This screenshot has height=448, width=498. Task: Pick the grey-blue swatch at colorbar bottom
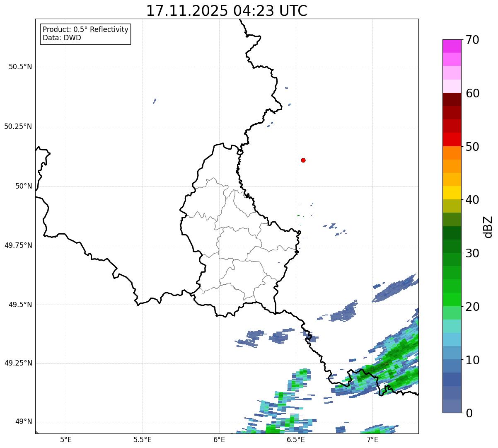(452, 406)
